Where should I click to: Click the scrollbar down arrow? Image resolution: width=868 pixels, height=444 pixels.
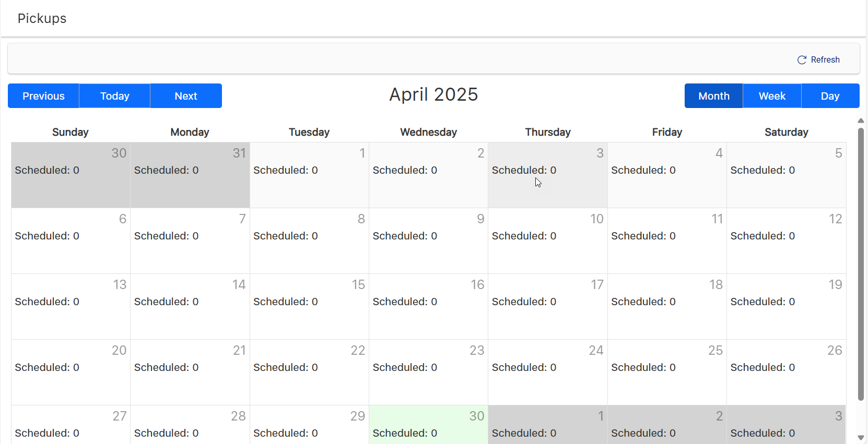pos(861,438)
